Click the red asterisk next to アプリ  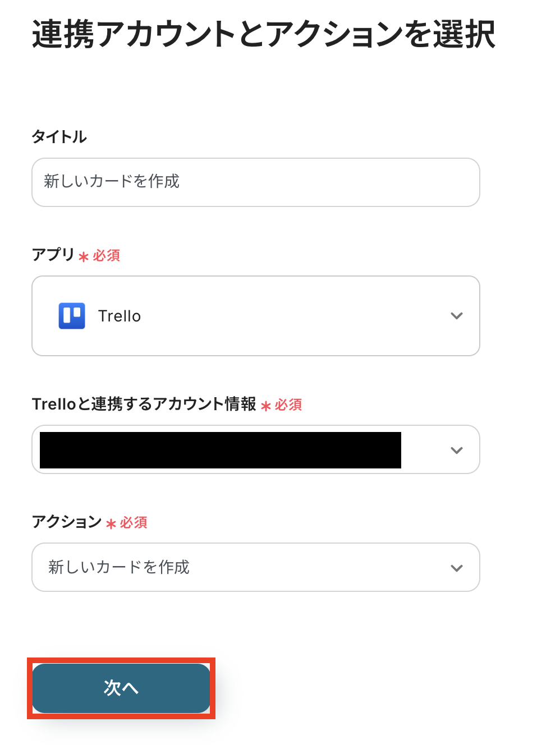(x=84, y=257)
